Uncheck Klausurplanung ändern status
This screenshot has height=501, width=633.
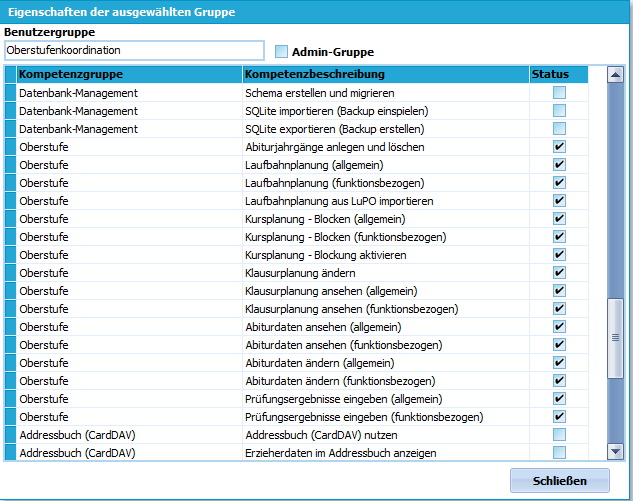pyautogui.click(x=559, y=273)
